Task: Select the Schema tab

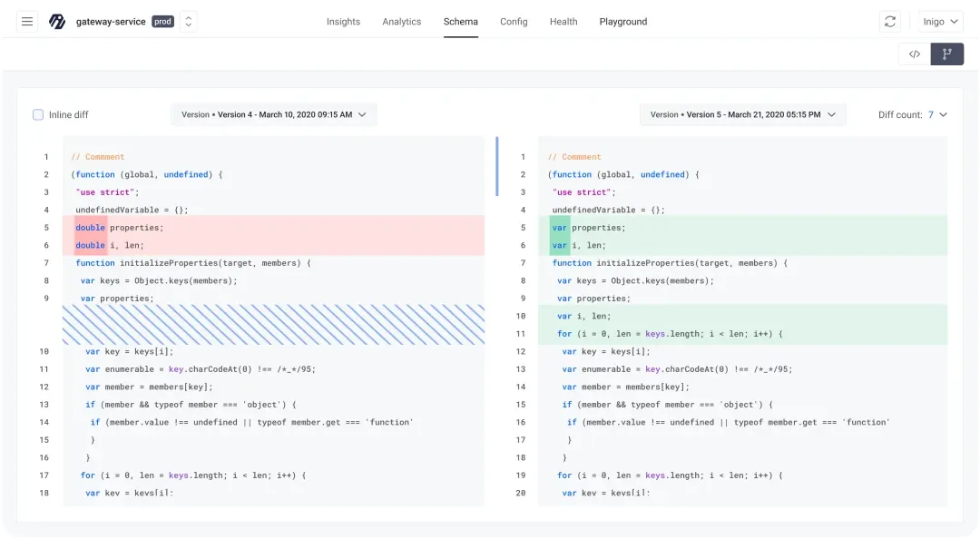Action: click(x=461, y=21)
